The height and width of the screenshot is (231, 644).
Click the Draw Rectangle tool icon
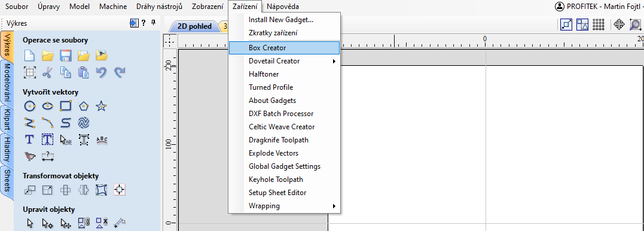66,107
